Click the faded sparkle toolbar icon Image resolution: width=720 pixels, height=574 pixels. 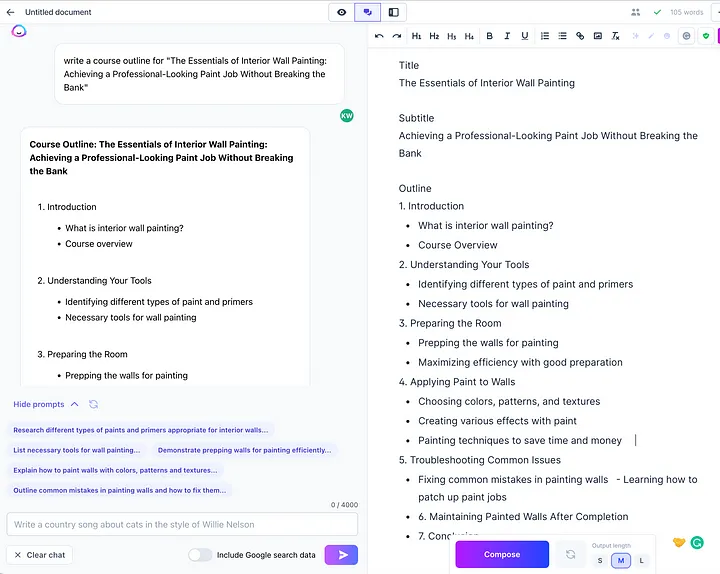click(x=636, y=36)
